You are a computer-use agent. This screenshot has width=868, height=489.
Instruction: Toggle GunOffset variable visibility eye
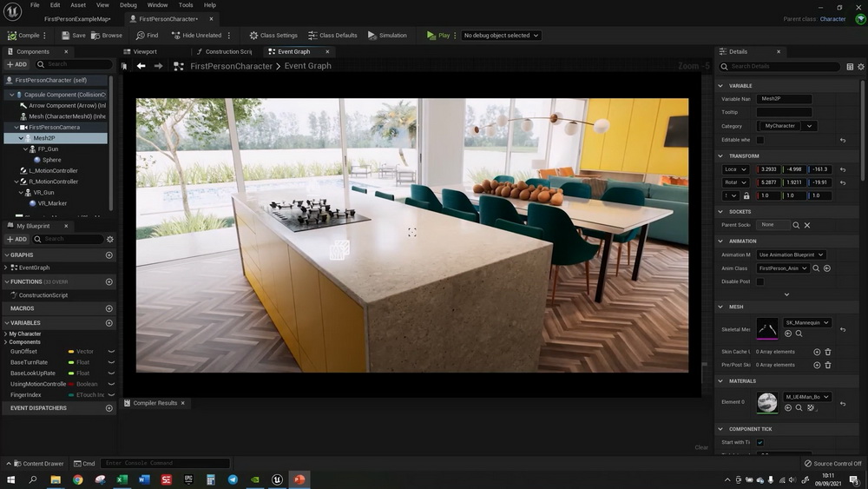111,352
